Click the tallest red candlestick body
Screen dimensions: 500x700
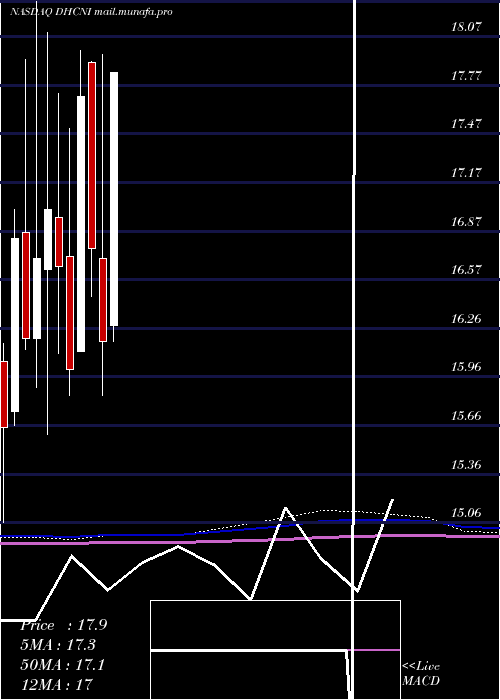(x=92, y=155)
